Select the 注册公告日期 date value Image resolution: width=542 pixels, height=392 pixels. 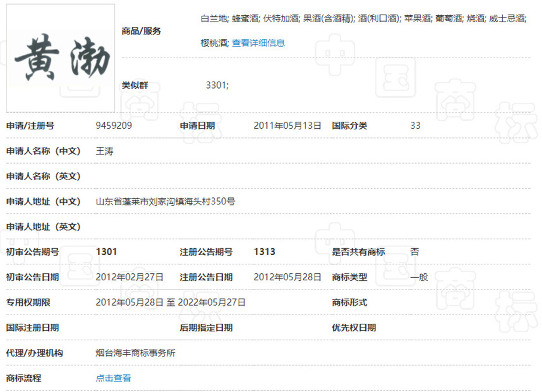[x=287, y=277]
